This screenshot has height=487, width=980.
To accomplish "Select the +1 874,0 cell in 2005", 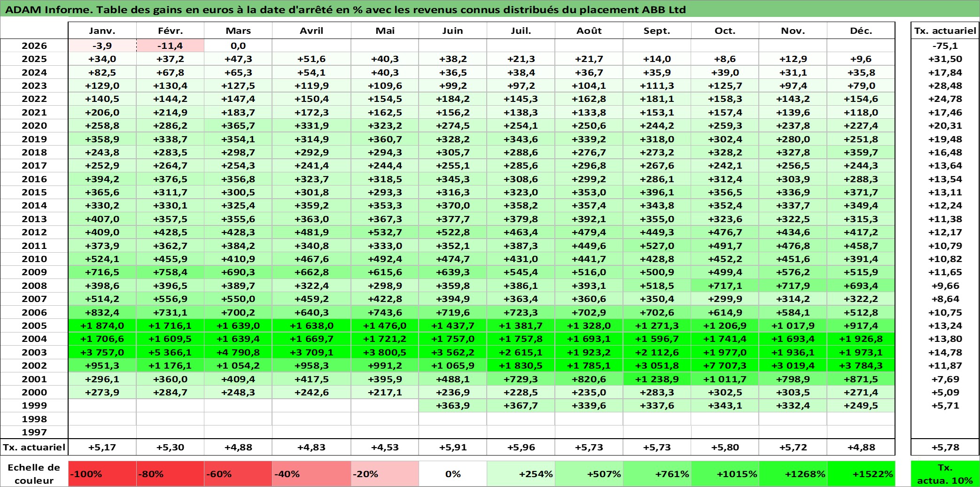I will (x=102, y=325).
